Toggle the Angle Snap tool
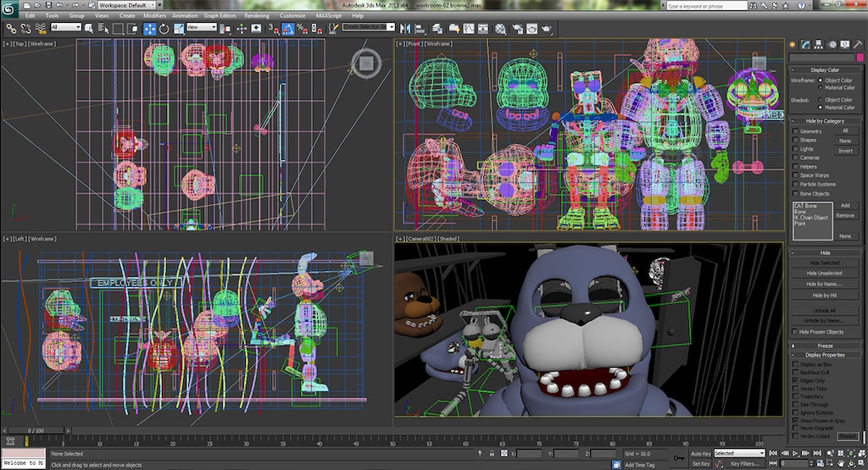The height and width of the screenshot is (470, 868). click(288, 28)
